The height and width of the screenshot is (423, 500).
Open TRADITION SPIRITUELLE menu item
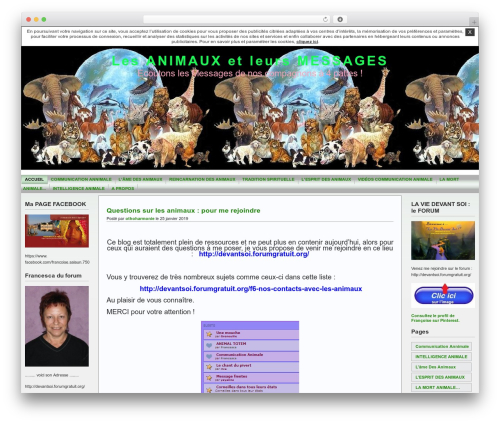268,179
